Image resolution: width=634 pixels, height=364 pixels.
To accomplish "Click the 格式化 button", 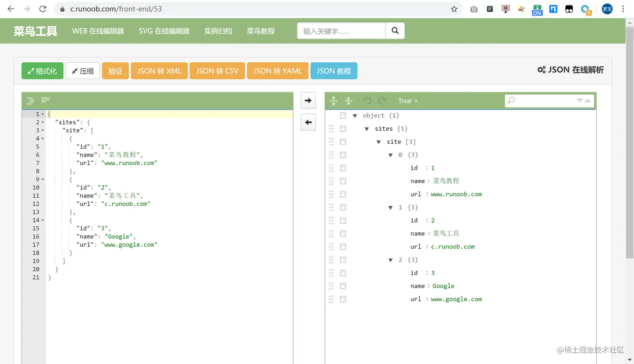I will 42,71.
